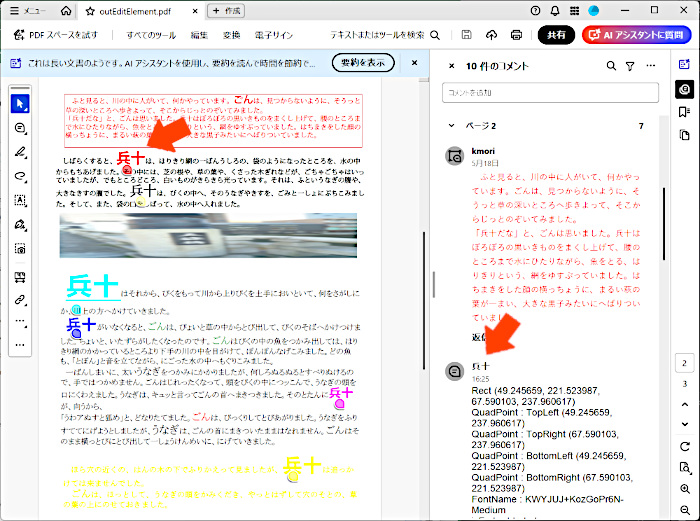
Task: Choose the stamp tool in the left toolbar
Action: tap(20, 278)
